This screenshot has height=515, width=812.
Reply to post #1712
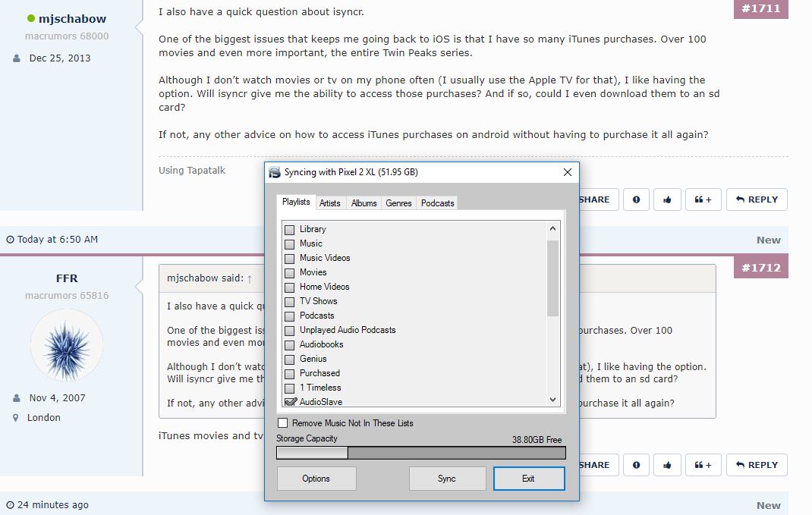coord(757,465)
